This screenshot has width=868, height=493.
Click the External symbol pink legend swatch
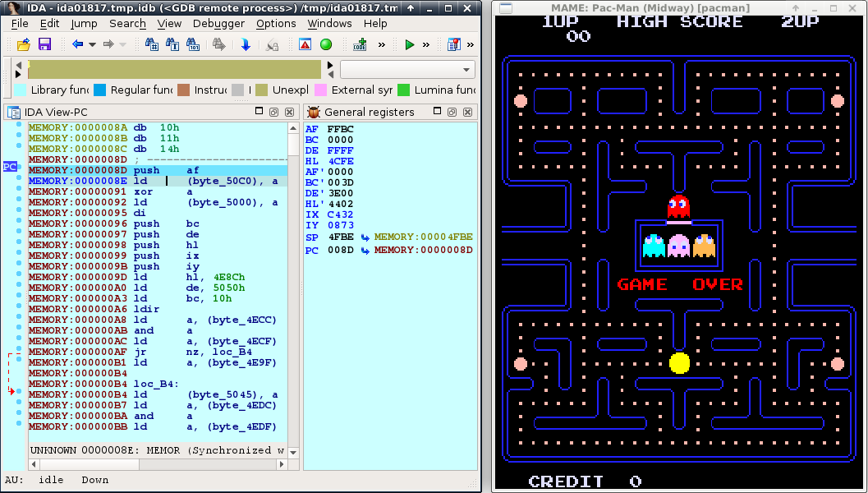[x=320, y=90]
